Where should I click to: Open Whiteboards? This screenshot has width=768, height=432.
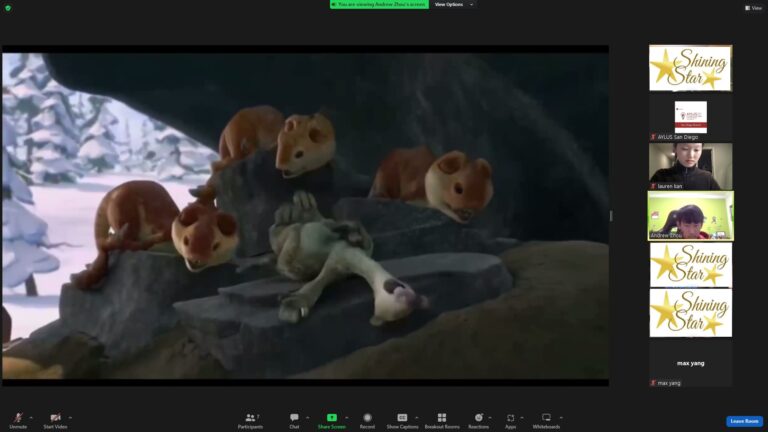(x=546, y=420)
